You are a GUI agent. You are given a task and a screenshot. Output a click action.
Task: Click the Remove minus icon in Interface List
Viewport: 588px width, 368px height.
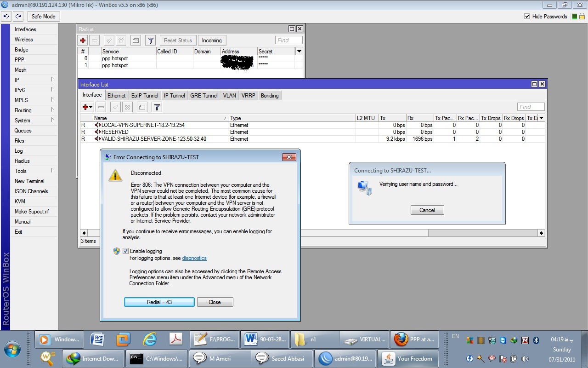[101, 107]
